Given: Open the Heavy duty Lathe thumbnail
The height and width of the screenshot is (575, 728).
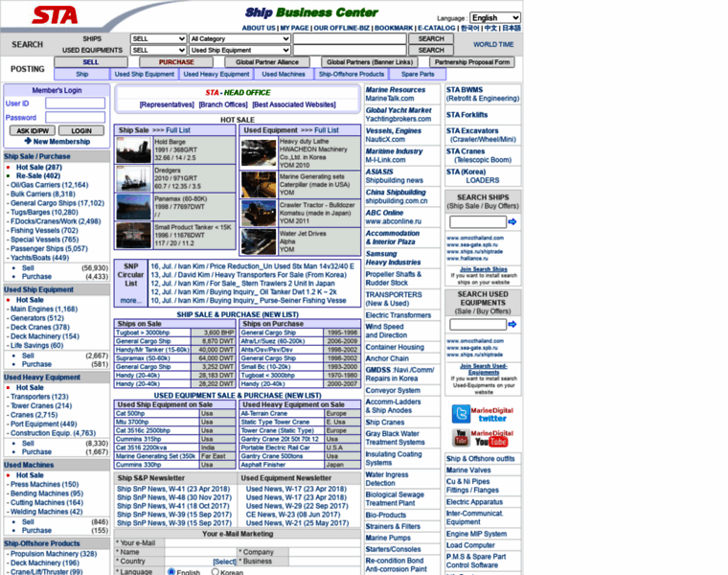Looking at the screenshot, I should 259,153.
